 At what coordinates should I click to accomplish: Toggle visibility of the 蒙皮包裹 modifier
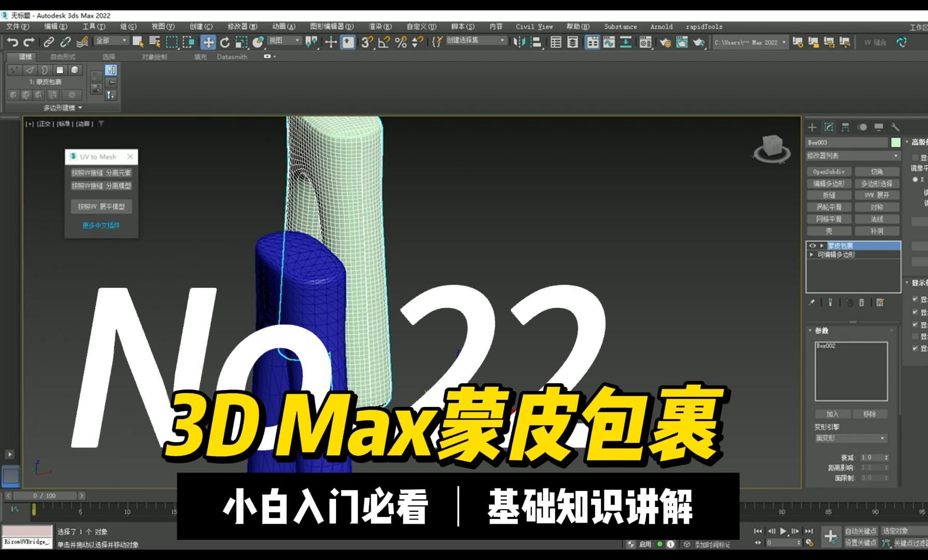812,245
